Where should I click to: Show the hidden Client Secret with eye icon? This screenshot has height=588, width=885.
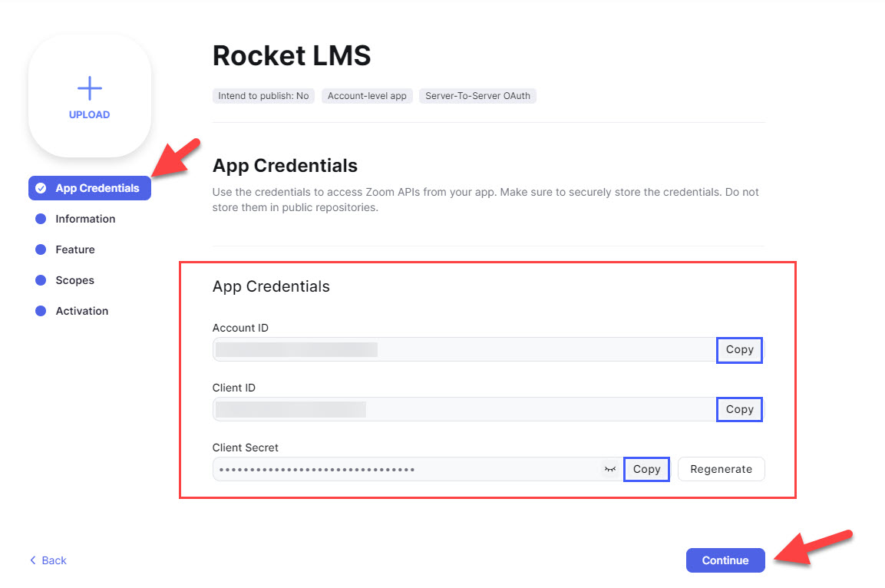click(x=609, y=469)
